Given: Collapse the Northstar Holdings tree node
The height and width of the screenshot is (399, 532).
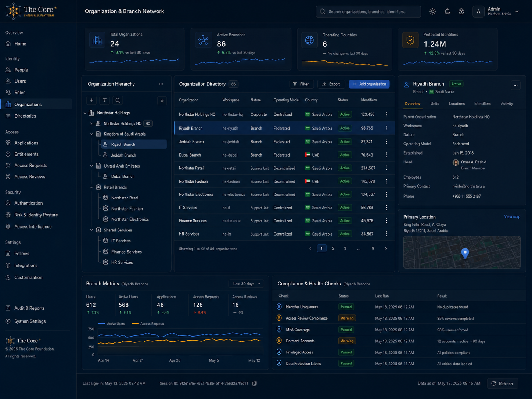Looking at the screenshot, I should (85, 113).
